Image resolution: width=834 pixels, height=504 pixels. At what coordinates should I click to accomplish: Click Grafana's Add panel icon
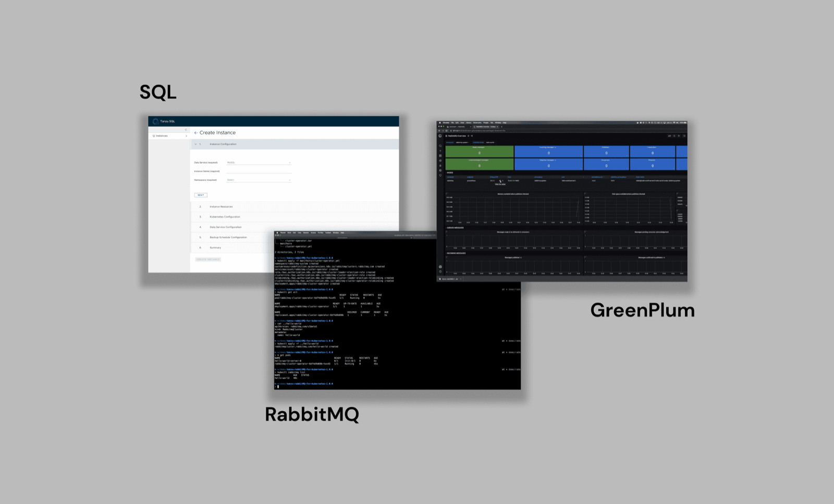point(669,136)
